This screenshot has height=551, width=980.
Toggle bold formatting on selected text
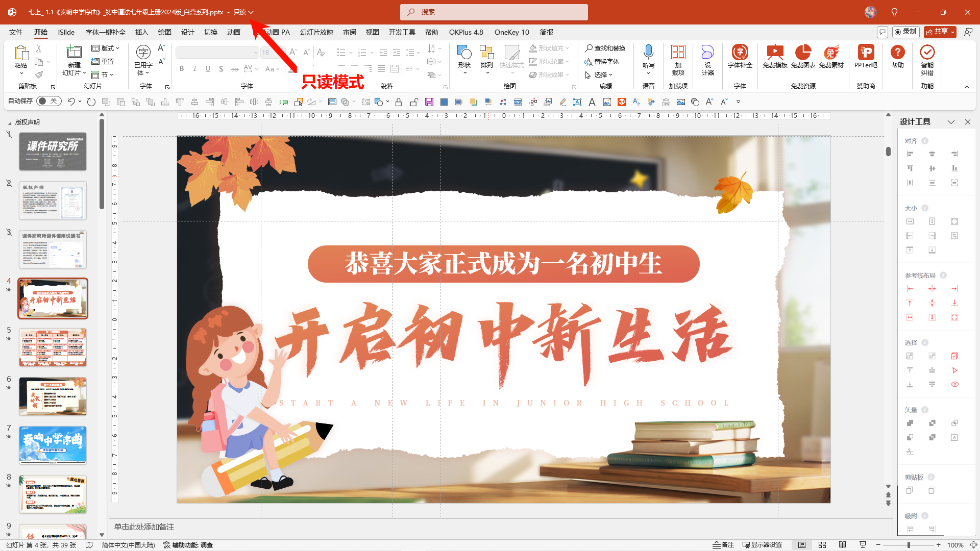(182, 68)
